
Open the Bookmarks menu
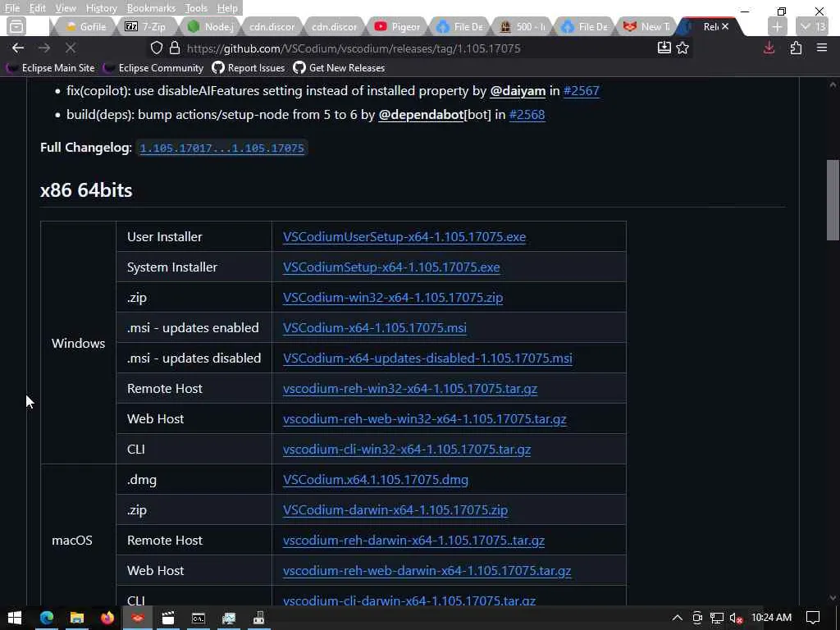pyautogui.click(x=151, y=8)
